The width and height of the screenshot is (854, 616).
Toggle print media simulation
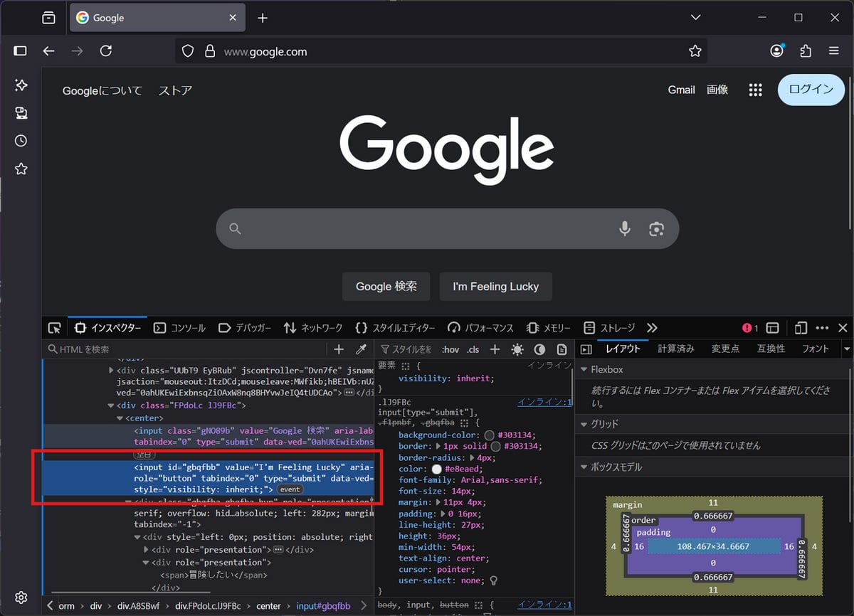[562, 349]
